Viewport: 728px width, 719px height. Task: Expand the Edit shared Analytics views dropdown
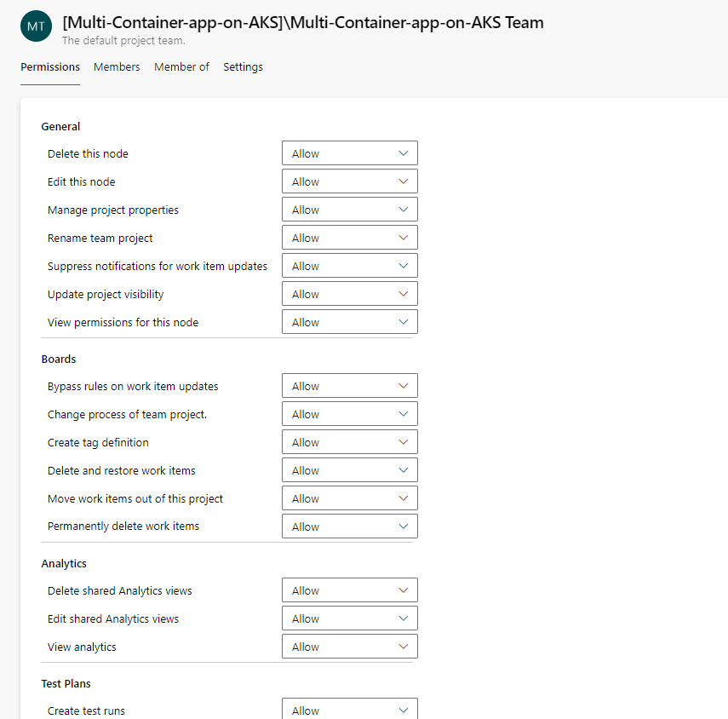point(350,618)
